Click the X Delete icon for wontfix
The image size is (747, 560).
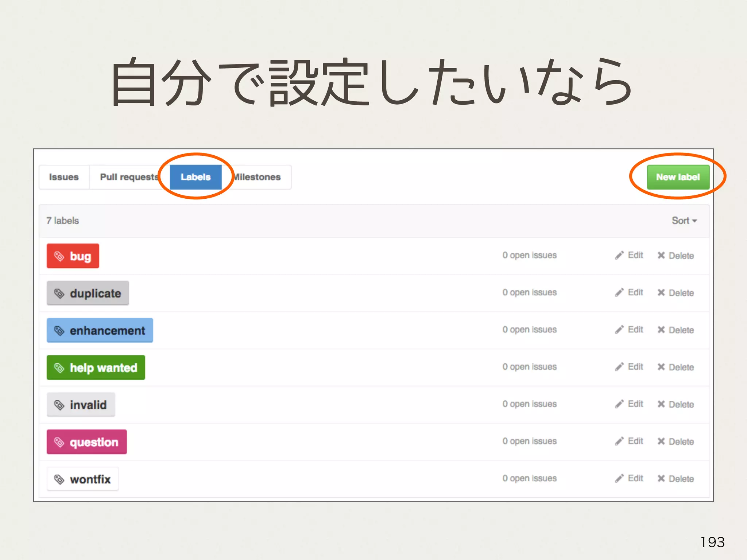pos(661,479)
